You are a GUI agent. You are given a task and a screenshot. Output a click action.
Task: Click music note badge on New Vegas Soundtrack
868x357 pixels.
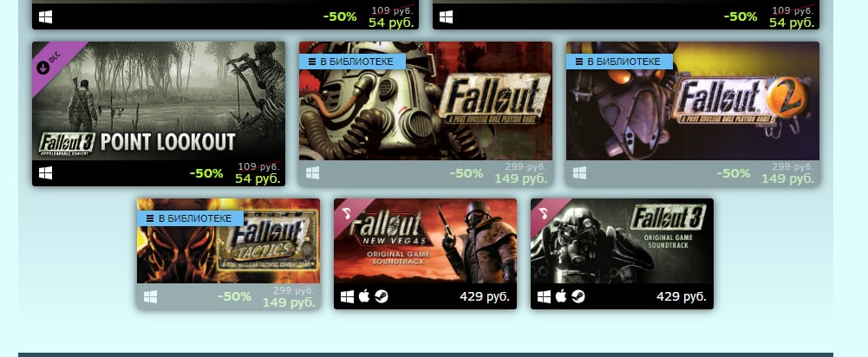[347, 212]
